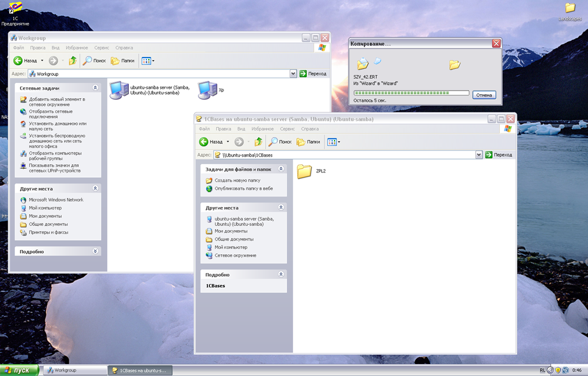Expand Подробно panel in Workgroup window
588x376 pixels.
pos(95,251)
